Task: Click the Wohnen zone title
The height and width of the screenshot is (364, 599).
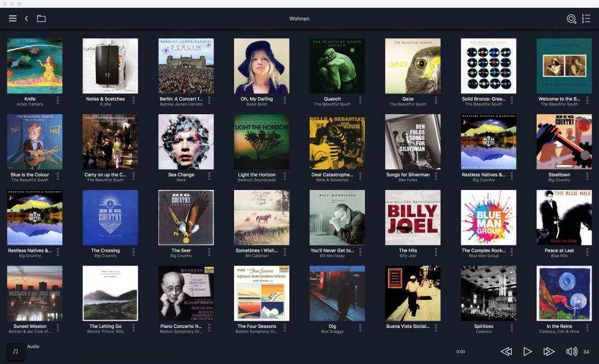Action: [x=299, y=19]
